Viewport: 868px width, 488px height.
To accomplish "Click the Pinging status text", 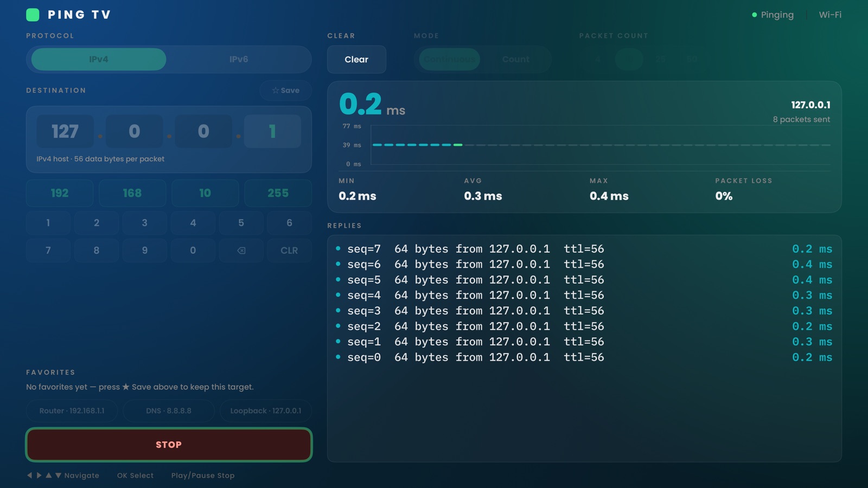I will 777,15.
